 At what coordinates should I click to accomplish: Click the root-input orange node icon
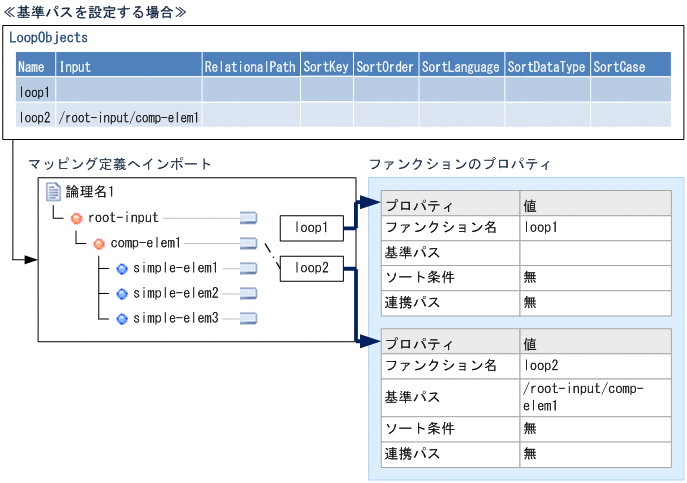76,217
